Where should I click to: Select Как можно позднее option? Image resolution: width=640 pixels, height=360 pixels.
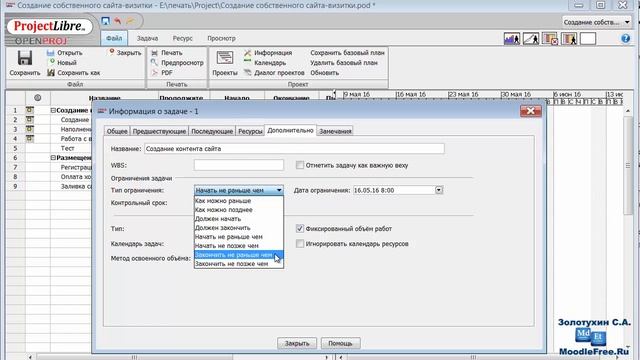click(239, 210)
